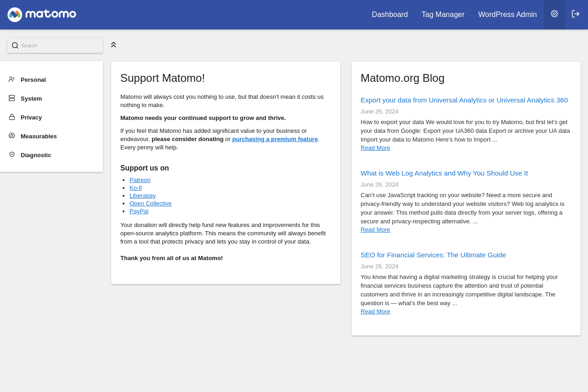Go to Tag Manager
Image resolution: width=588 pixels, height=392 pixels.
(x=443, y=15)
